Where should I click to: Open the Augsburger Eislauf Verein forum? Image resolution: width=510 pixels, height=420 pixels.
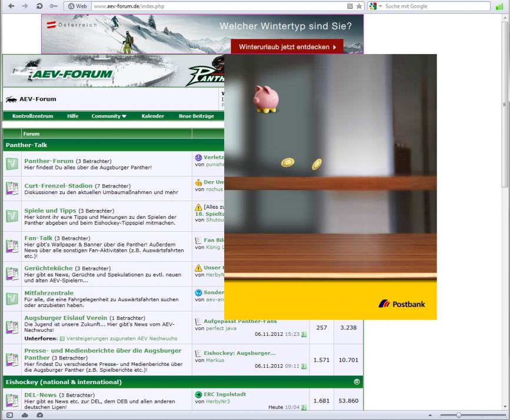(66, 318)
